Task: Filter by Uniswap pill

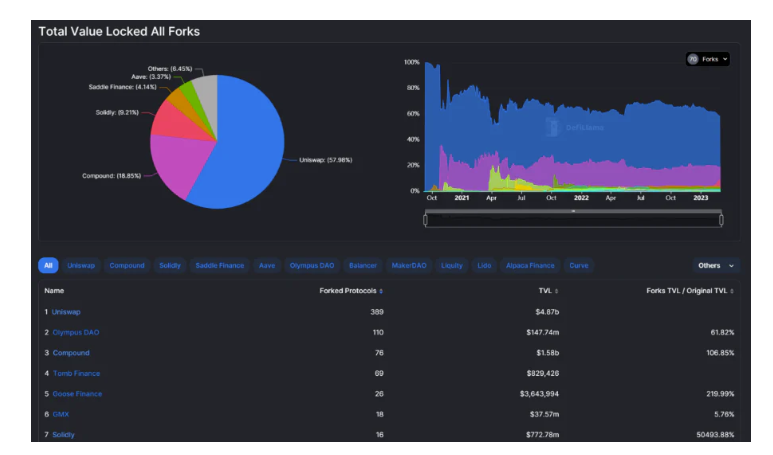Action: tap(81, 265)
